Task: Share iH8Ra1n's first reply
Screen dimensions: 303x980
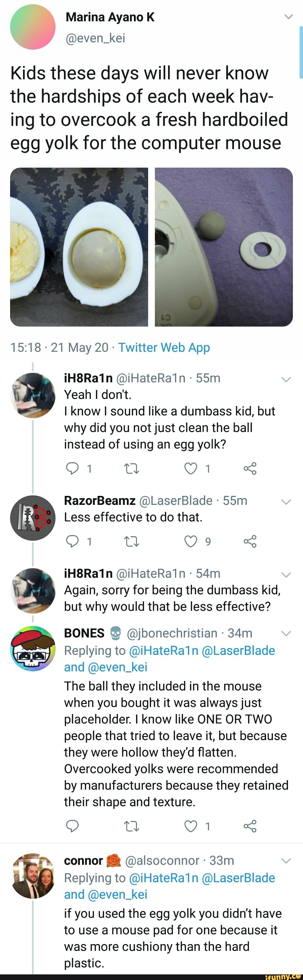Action: (x=250, y=468)
